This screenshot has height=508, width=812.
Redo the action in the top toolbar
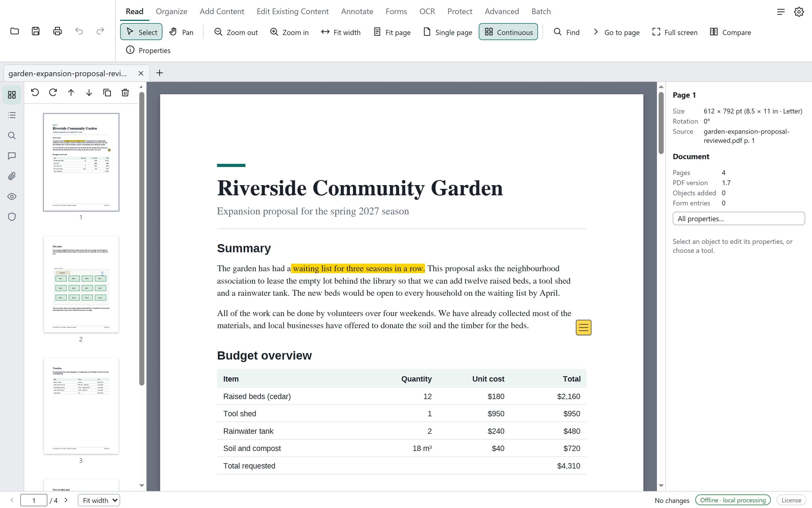tap(100, 31)
